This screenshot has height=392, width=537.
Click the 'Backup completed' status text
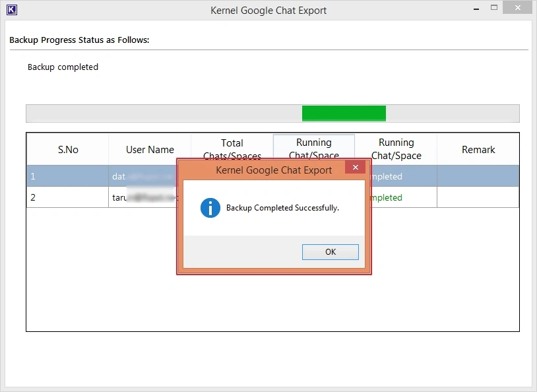tap(63, 67)
